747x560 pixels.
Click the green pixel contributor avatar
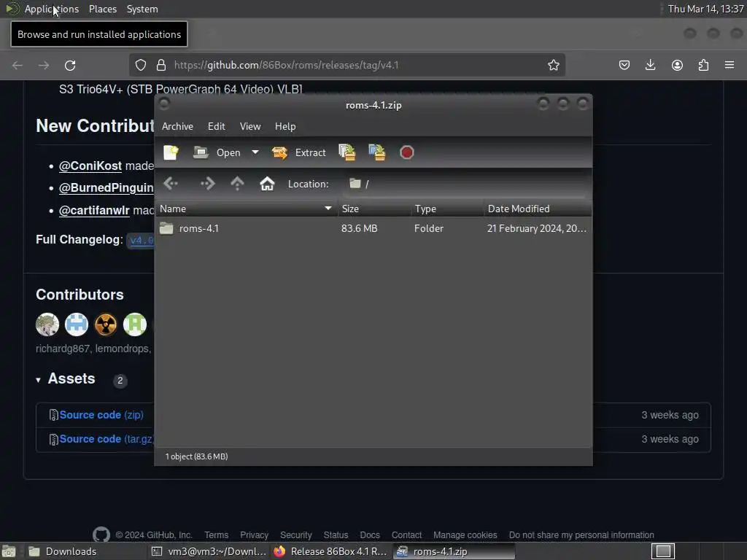(x=135, y=324)
